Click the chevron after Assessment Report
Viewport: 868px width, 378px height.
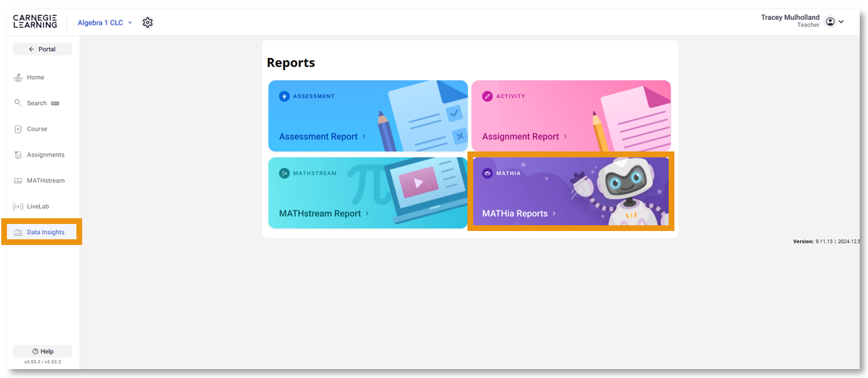pyautogui.click(x=364, y=136)
